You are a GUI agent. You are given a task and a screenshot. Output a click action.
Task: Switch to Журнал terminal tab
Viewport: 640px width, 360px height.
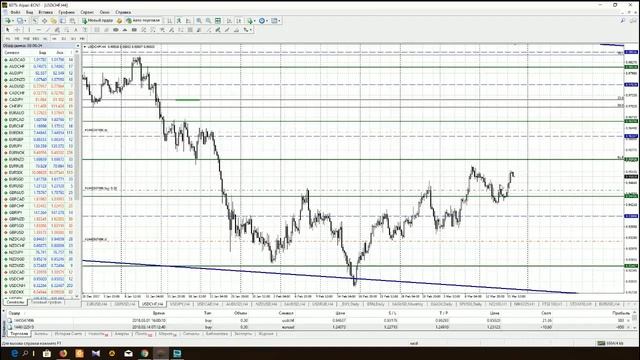tap(266, 334)
